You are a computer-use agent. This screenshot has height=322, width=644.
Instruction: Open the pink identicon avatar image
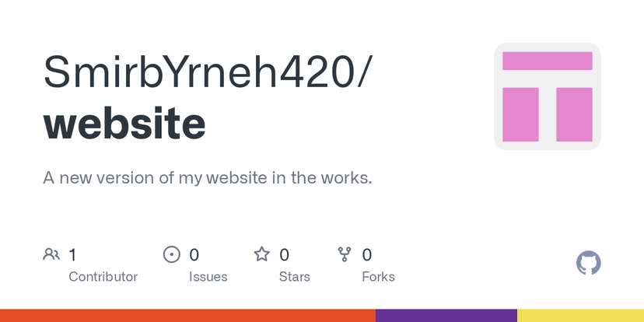point(548,96)
